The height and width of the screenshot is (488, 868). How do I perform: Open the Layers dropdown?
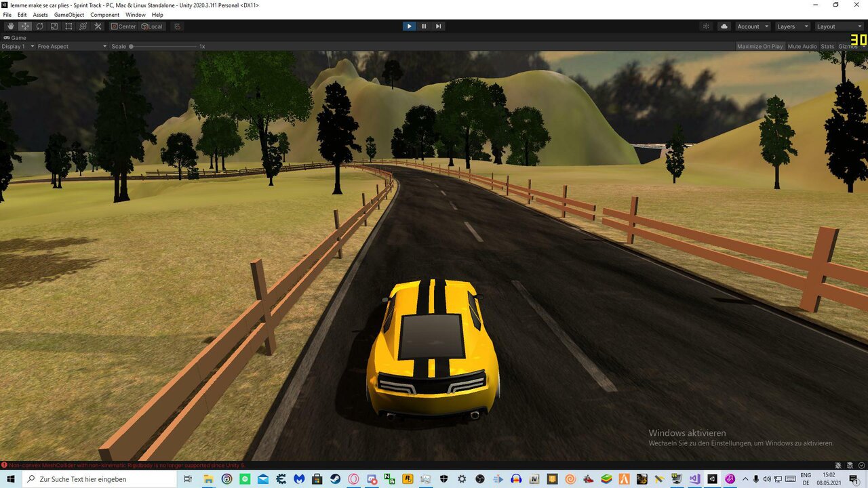coord(793,26)
